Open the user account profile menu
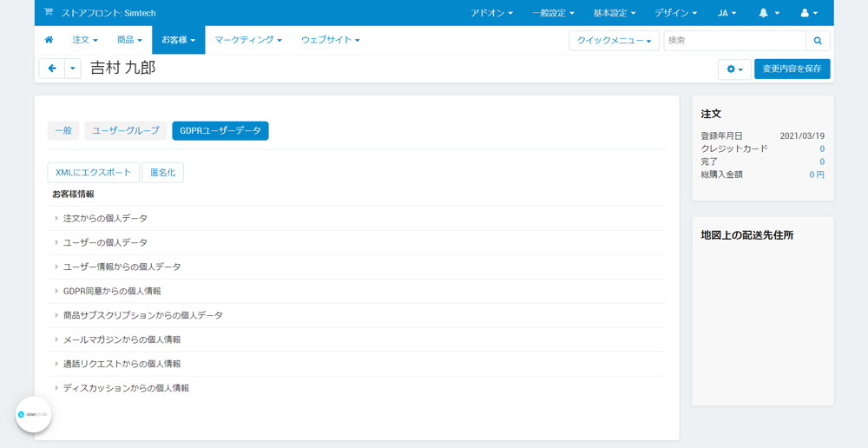868x448 pixels. point(809,13)
